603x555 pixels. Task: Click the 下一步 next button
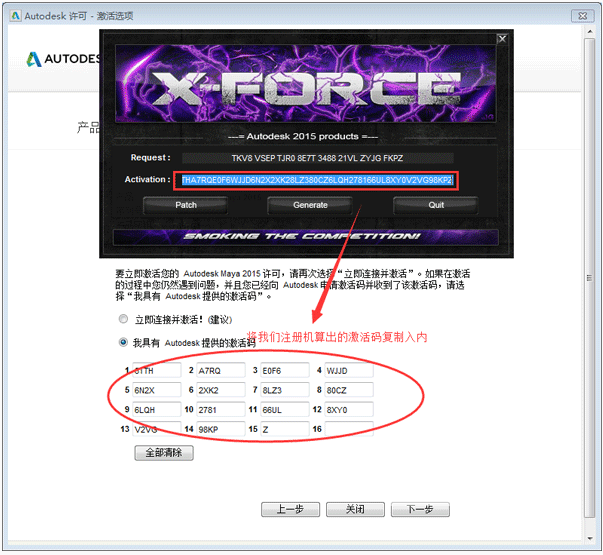(x=420, y=509)
